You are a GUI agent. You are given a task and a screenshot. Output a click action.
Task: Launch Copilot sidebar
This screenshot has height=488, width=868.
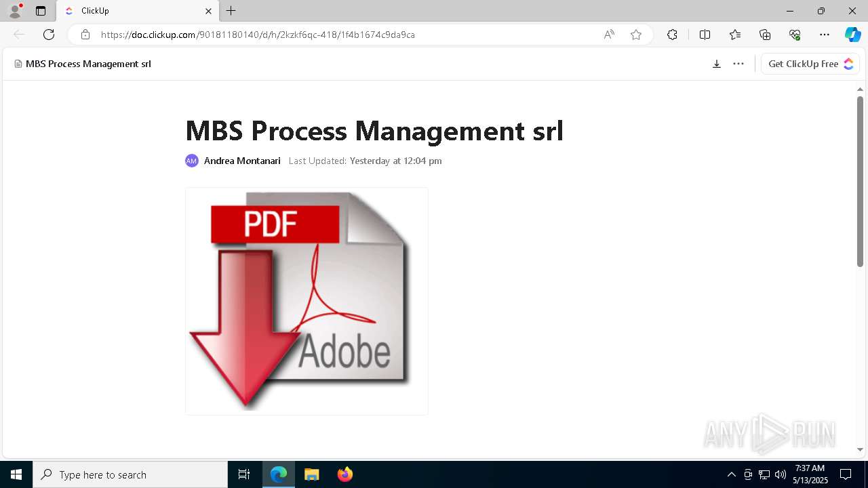pyautogui.click(x=852, y=35)
